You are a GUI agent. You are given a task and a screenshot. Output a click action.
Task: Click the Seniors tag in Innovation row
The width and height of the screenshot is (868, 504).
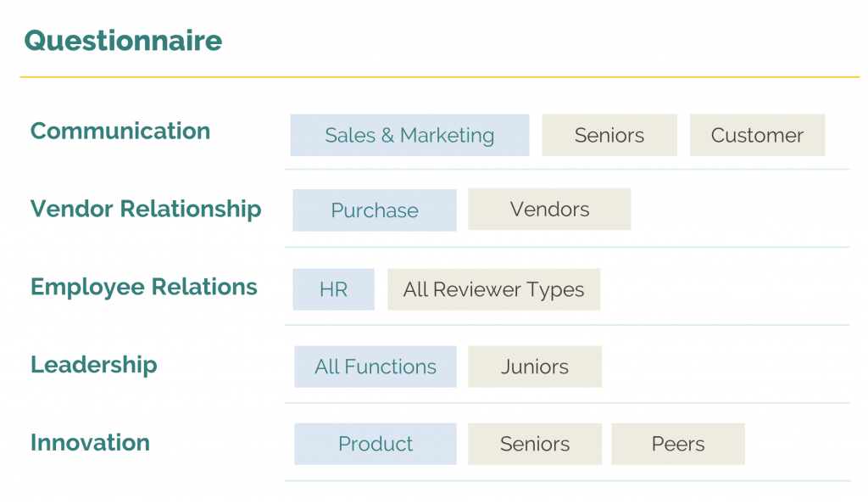(x=535, y=445)
